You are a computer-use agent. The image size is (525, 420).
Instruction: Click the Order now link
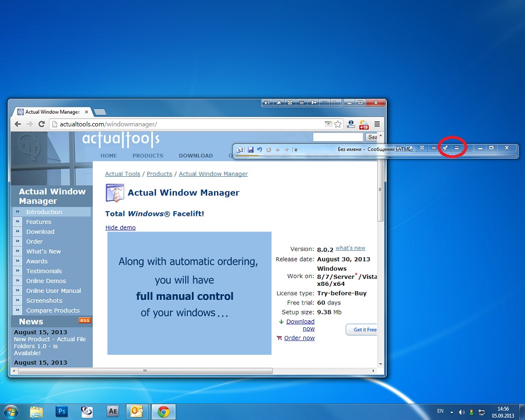(x=299, y=338)
